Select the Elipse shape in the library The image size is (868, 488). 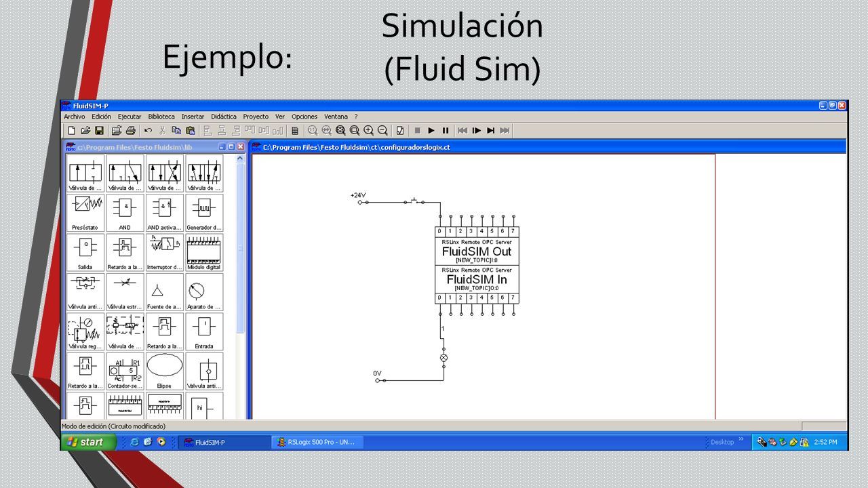[165, 371]
